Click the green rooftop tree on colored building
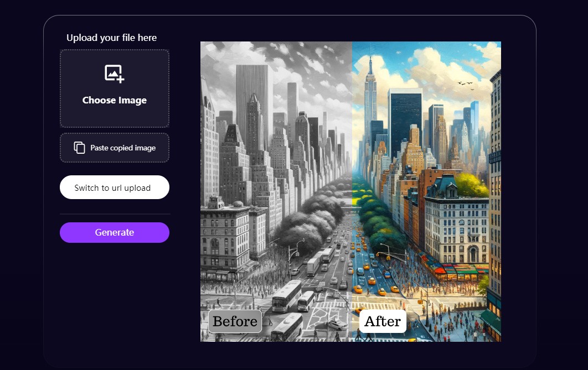The height and width of the screenshot is (370, 588). [x=471, y=185]
